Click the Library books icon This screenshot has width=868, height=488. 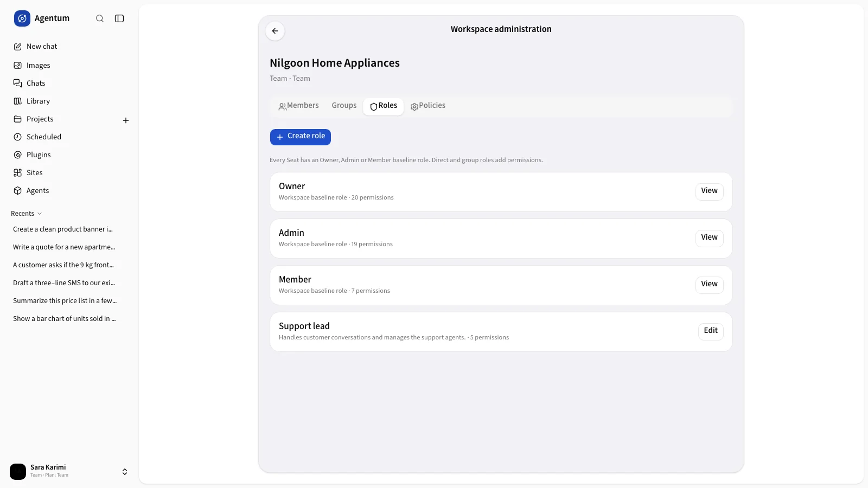18,101
